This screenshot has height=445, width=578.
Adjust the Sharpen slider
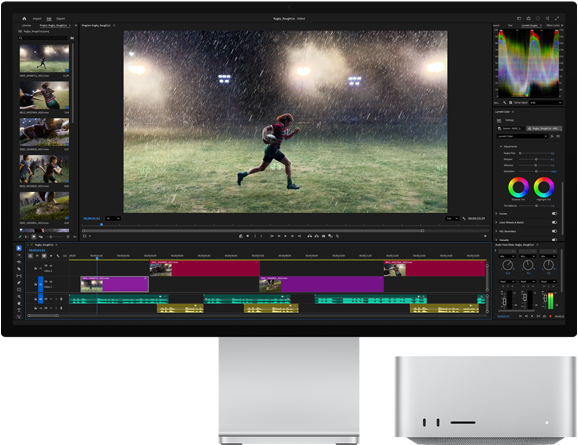535,159
